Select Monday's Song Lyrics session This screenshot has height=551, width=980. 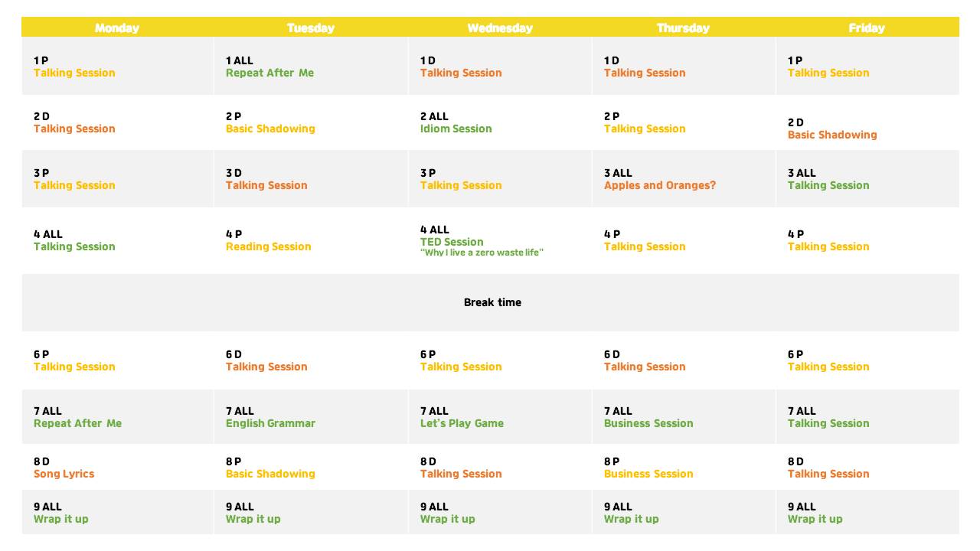click(x=64, y=474)
